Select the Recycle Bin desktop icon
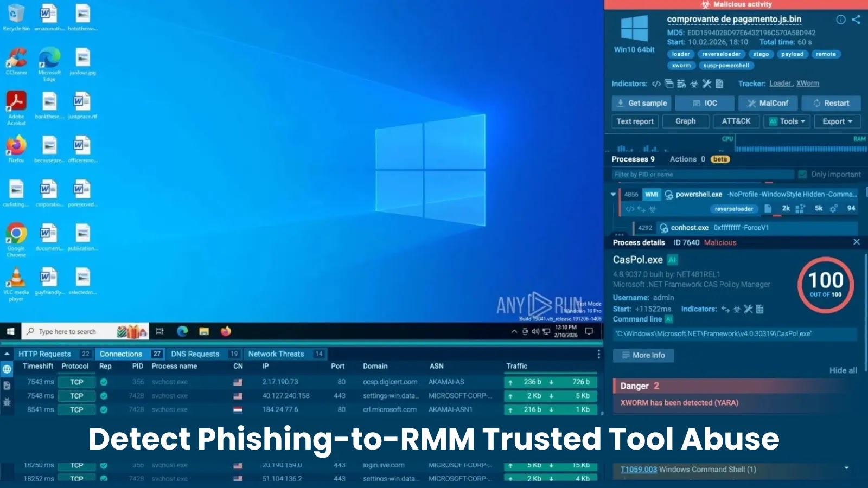The height and width of the screenshot is (488, 868). tap(16, 17)
